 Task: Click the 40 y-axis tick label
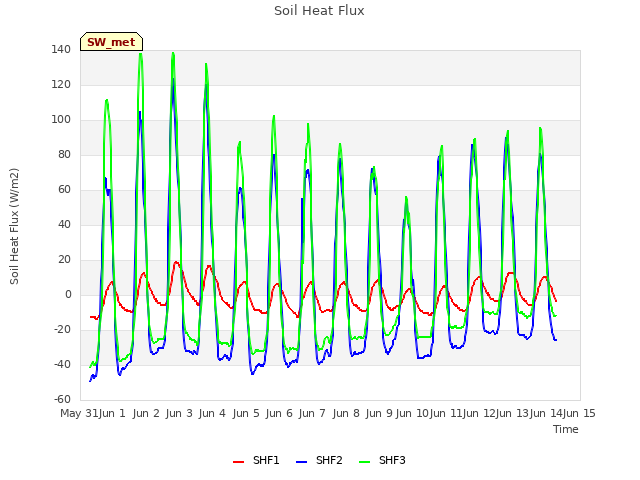click(64, 224)
